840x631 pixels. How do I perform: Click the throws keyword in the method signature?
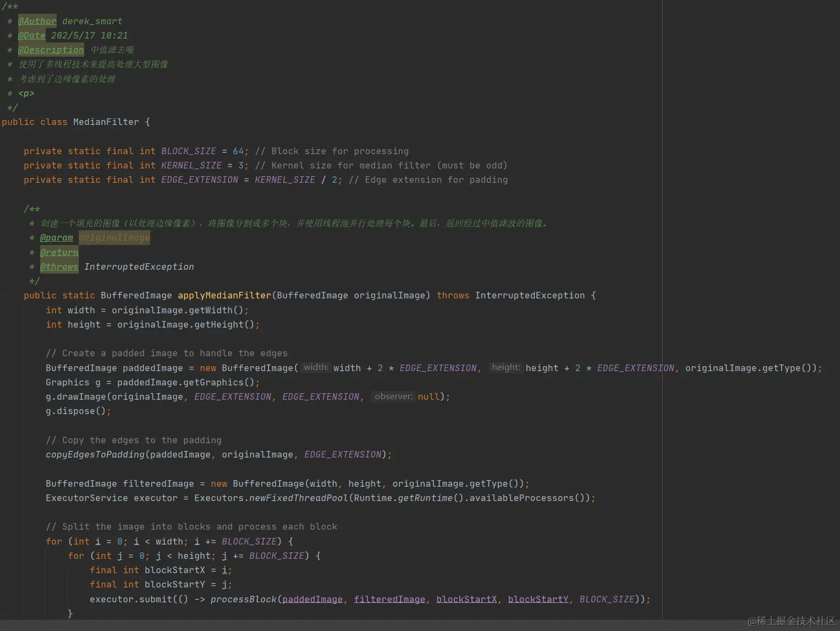point(453,295)
